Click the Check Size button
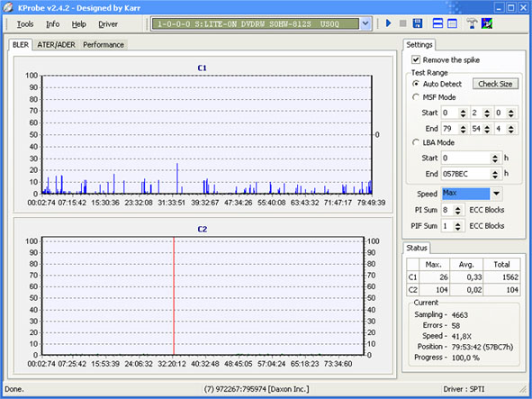This screenshot has height=399, width=532. [x=495, y=84]
